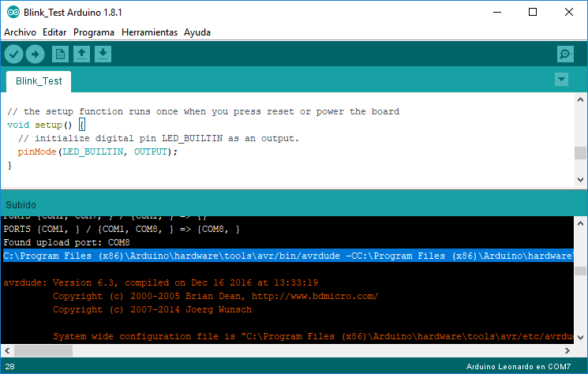Click the editor vertical scrollbar thumb
The image size is (588, 374).
pos(580,153)
